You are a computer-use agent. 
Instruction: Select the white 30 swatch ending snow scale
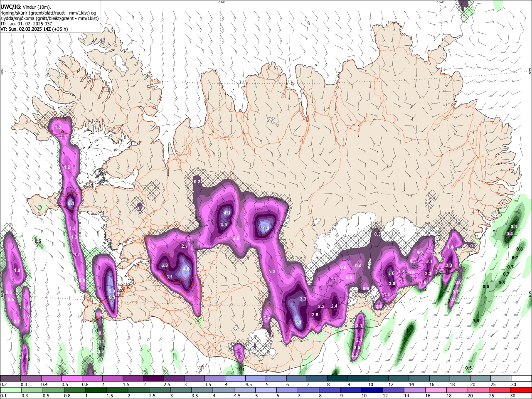point(521,379)
